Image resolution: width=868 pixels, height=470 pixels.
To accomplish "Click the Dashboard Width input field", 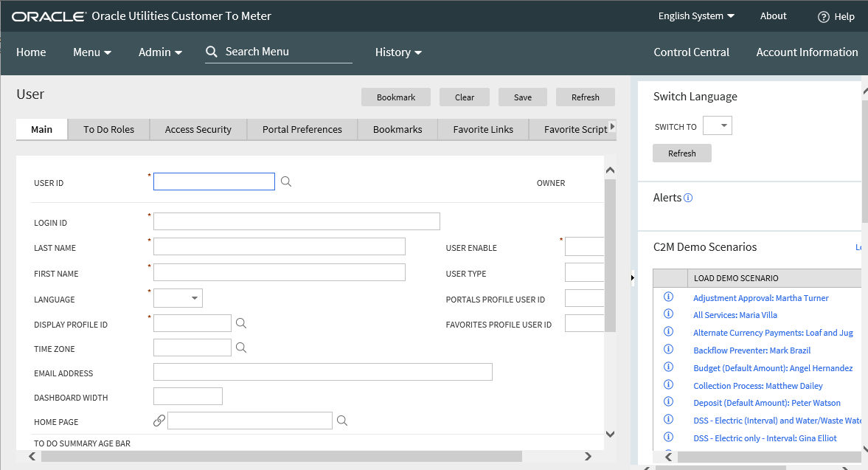I will point(187,396).
